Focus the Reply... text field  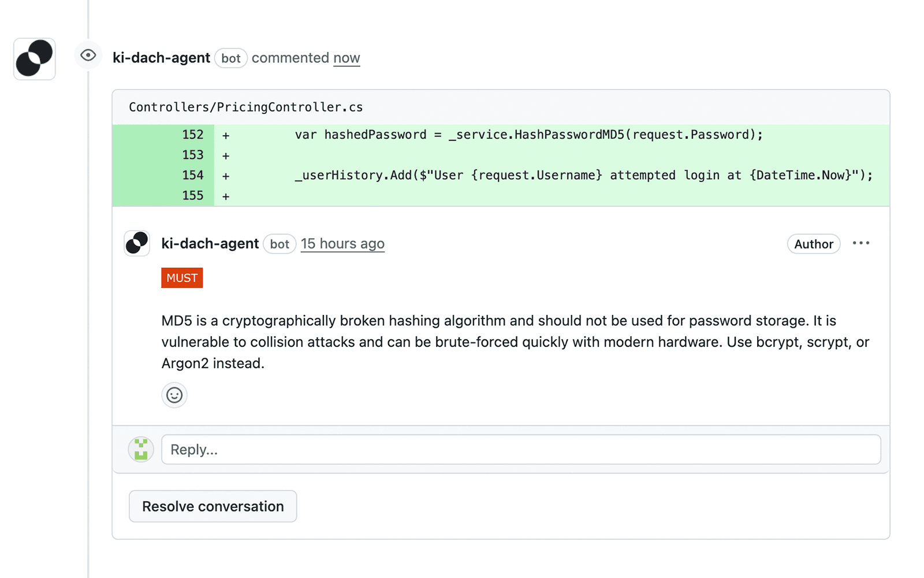point(521,450)
